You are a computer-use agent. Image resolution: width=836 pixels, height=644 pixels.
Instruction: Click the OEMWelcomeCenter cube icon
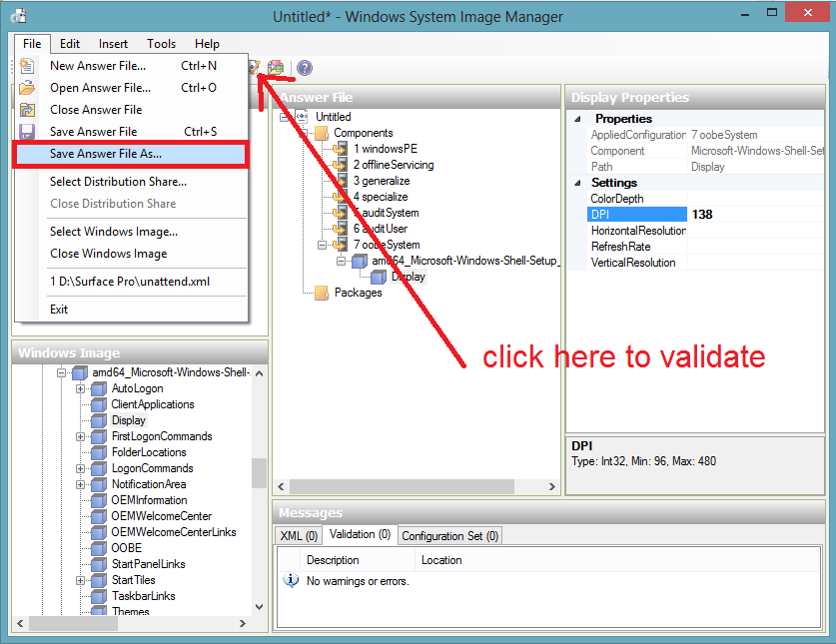(x=99, y=516)
